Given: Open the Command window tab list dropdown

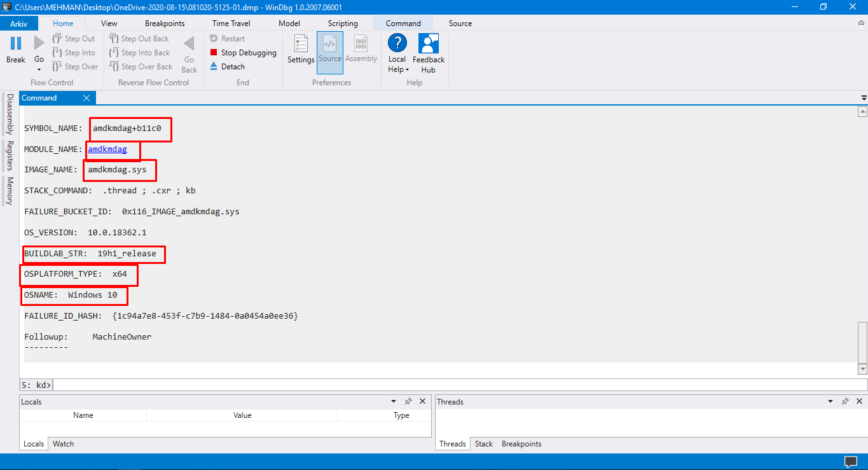Looking at the screenshot, I should tap(864, 99).
